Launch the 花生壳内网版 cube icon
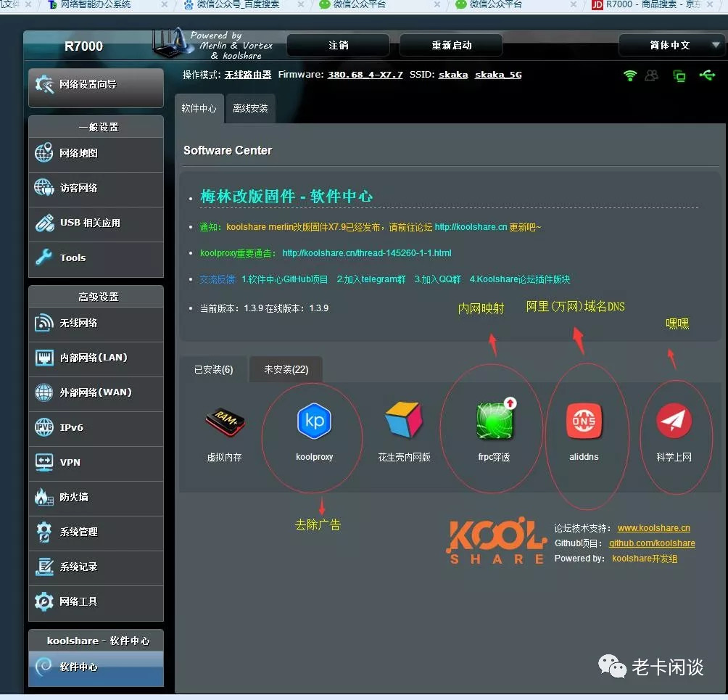The width and height of the screenshot is (728, 700). 404,420
